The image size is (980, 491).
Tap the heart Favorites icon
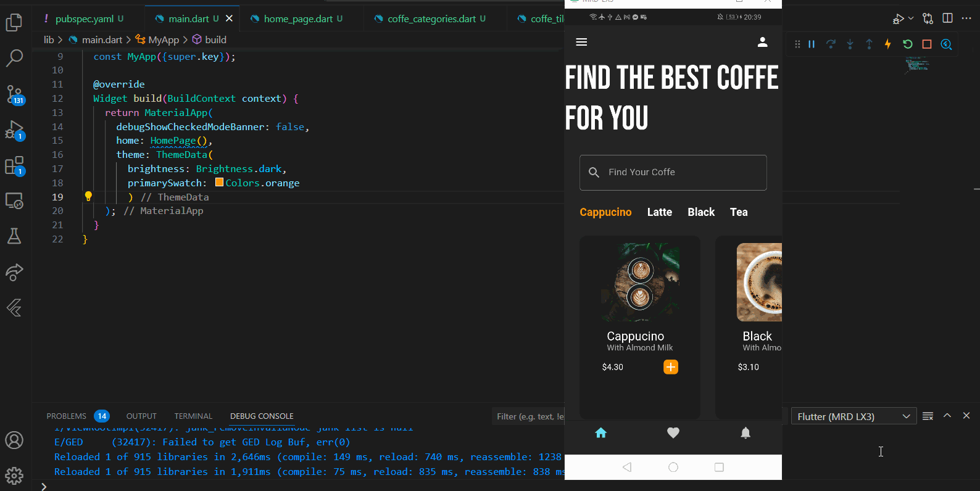pyautogui.click(x=673, y=433)
